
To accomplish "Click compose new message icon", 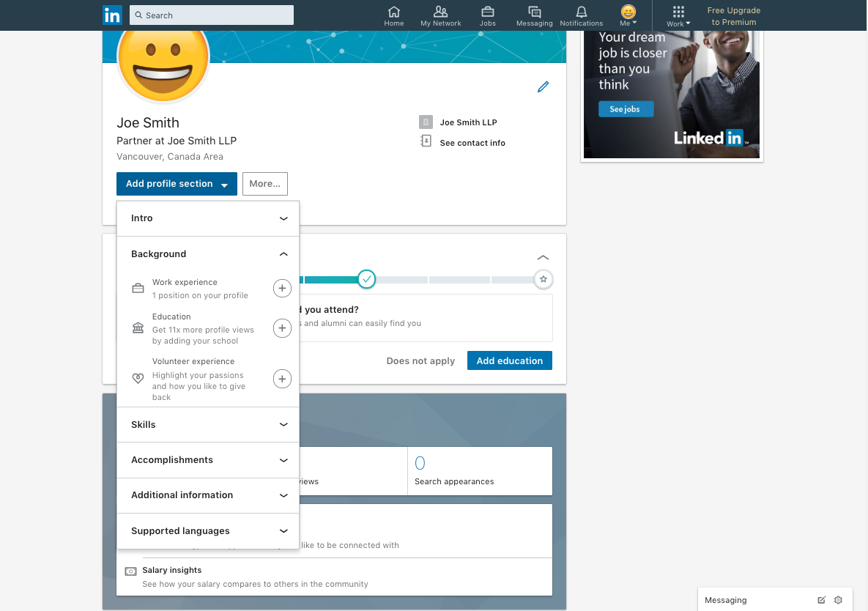I will pyautogui.click(x=822, y=600).
